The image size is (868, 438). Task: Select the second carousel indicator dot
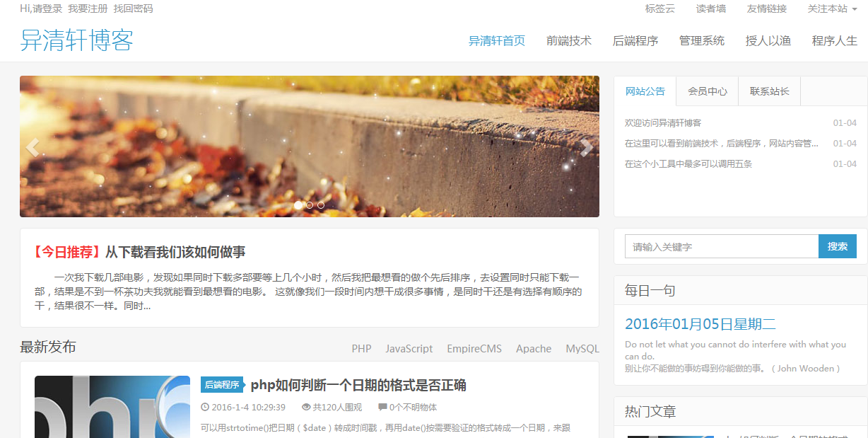pyautogui.click(x=310, y=205)
